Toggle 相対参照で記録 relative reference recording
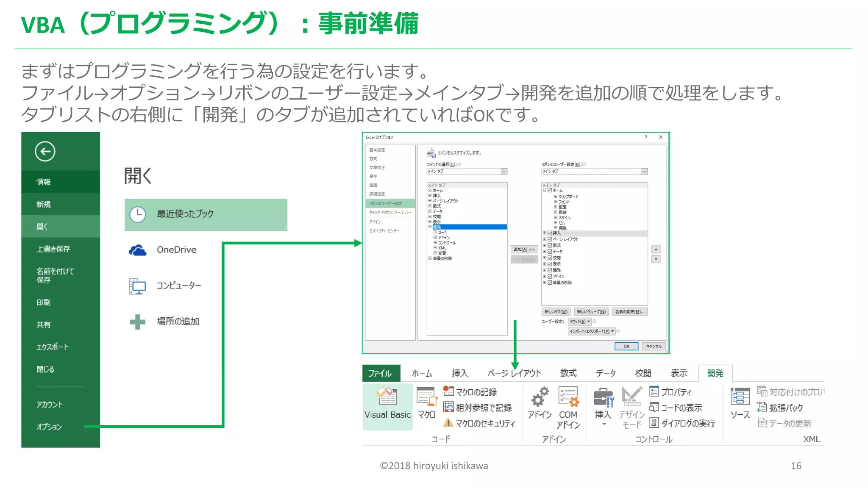This screenshot has width=868, height=488. [x=477, y=408]
